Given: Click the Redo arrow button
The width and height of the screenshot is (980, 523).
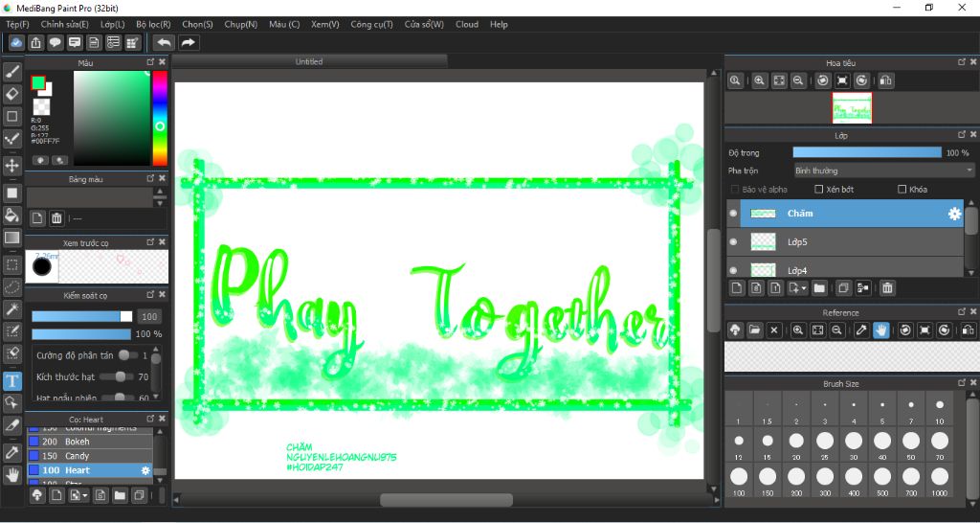Looking at the screenshot, I should 188,42.
